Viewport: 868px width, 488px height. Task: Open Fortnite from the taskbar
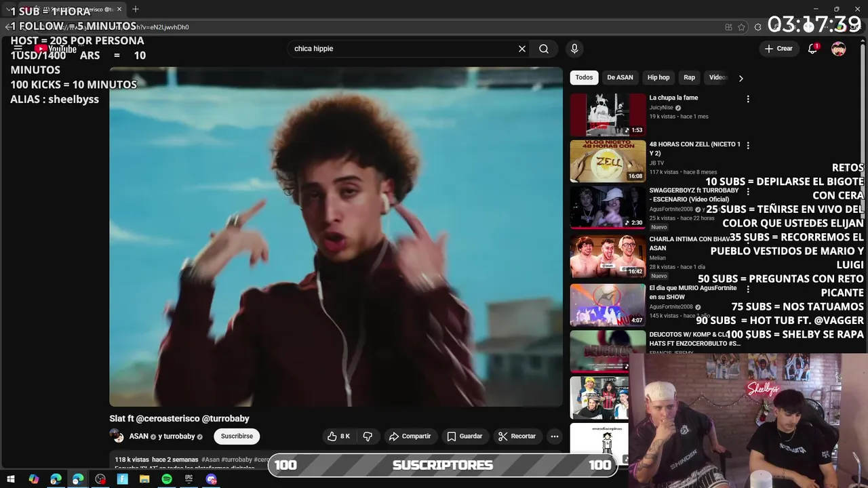pyautogui.click(x=123, y=479)
